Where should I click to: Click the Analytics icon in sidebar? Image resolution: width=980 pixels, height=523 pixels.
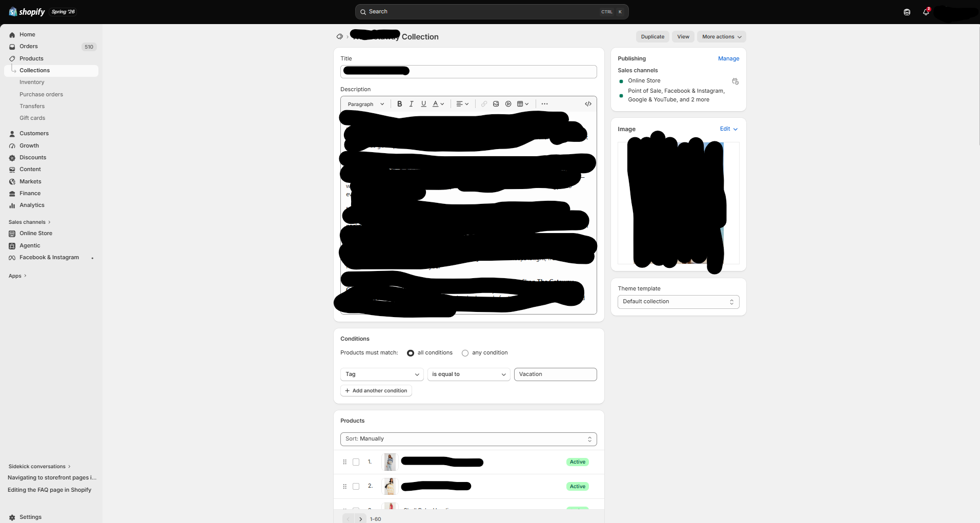click(x=12, y=205)
